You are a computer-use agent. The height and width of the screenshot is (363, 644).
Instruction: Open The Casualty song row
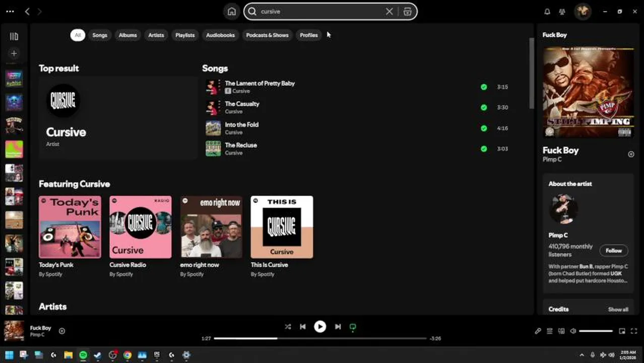[358, 107]
